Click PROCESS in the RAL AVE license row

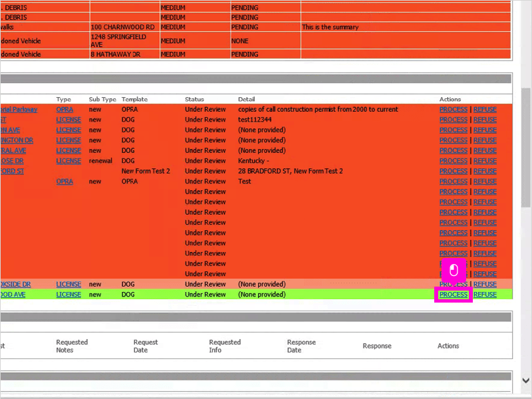click(454, 151)
